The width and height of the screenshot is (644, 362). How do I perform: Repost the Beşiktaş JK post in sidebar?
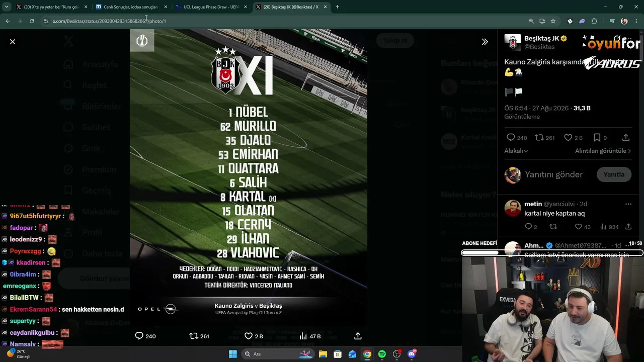click(539, 138)
